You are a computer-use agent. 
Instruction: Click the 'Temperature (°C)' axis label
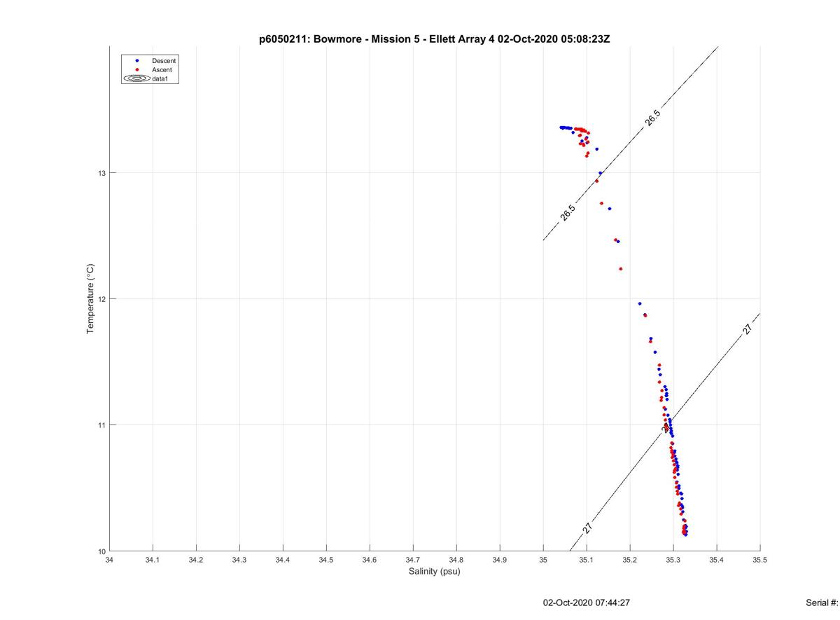pos(90,299)
